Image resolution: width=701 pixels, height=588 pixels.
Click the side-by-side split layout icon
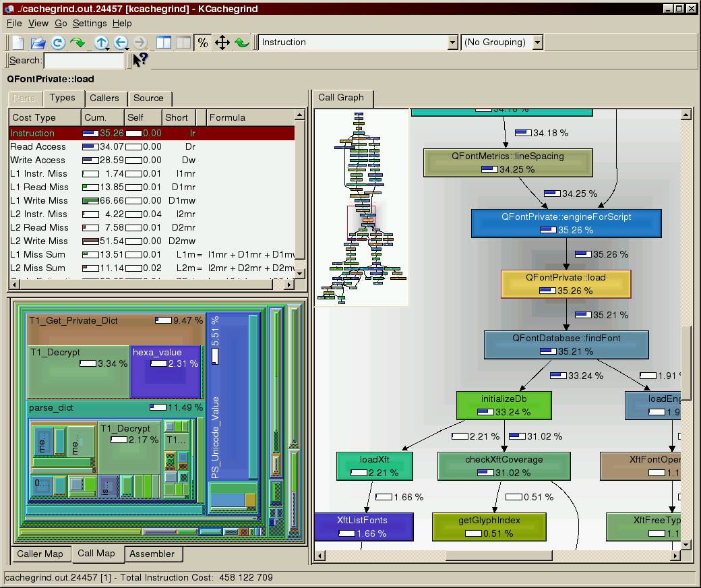click(164, 42)
